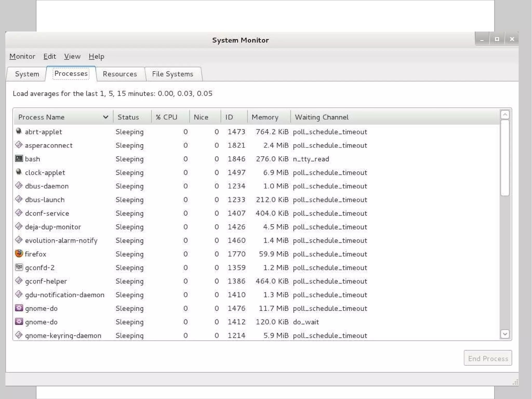Switch to the Resources tab
This screenshot has height=399, width=532.
coord(120,74)
